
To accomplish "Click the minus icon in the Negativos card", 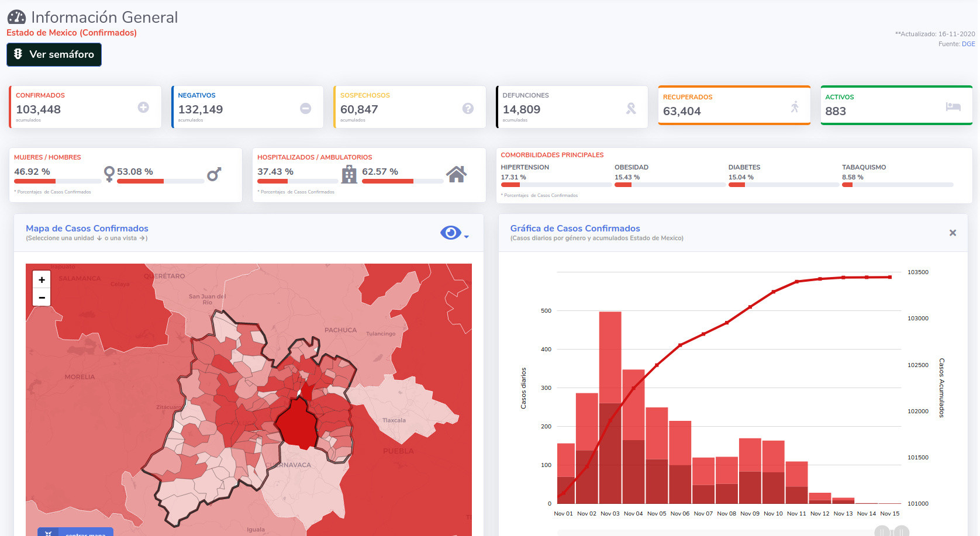I will point(305,108).
